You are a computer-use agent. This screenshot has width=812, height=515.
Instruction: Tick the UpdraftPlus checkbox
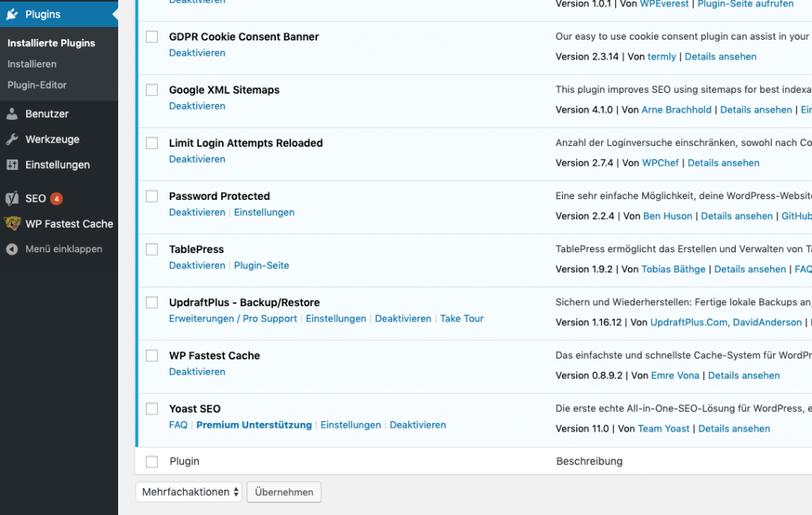point(151,302)
